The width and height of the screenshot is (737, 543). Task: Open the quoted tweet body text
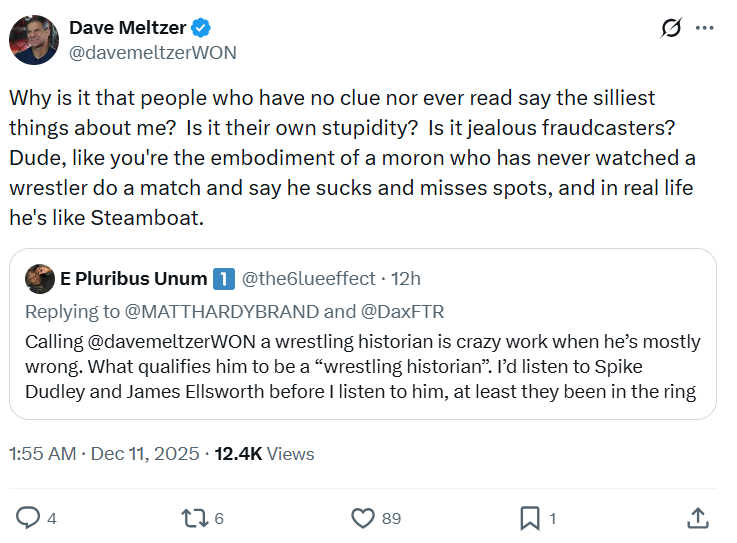[x=362, y=366]
